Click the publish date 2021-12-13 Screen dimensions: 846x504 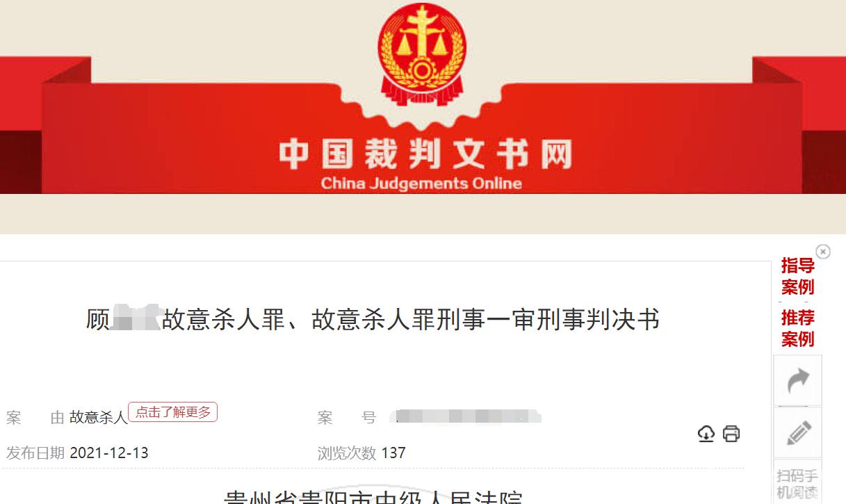109,453
